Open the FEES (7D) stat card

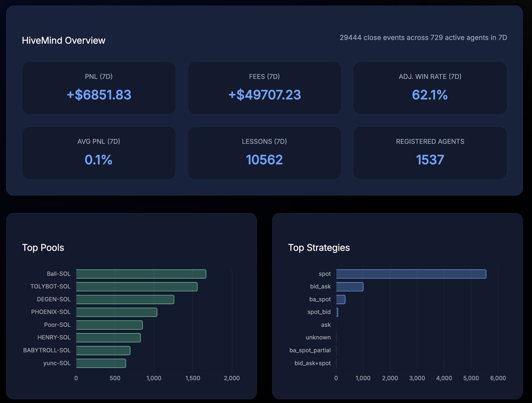tap(264, 88)
